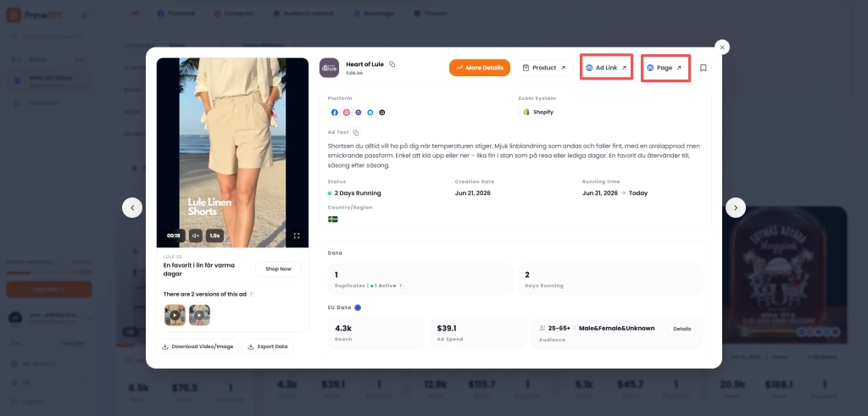Click the Instagram platform icon
The height and width of the screenshot is (416, 868).
coord(347,113)
